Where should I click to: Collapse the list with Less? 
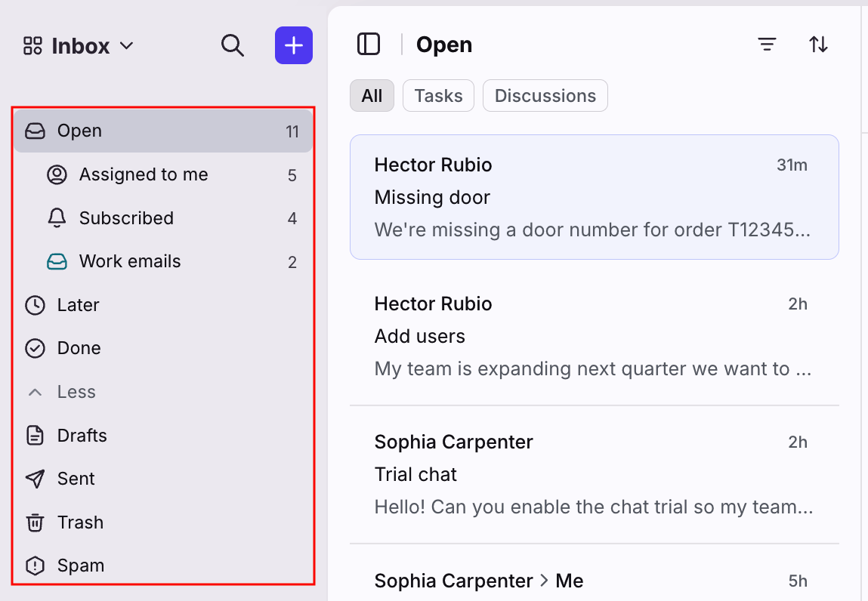[163, 392]
